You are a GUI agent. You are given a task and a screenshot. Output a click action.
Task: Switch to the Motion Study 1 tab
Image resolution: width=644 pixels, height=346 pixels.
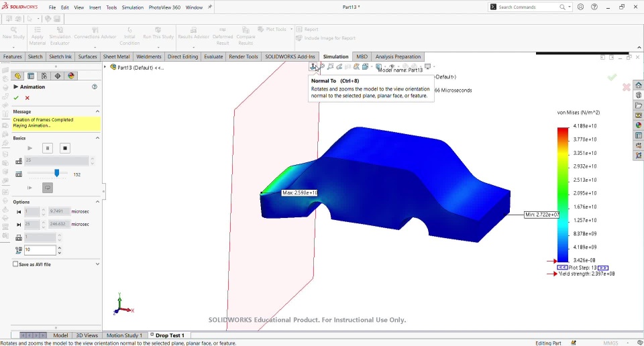[x=124, y=335]
